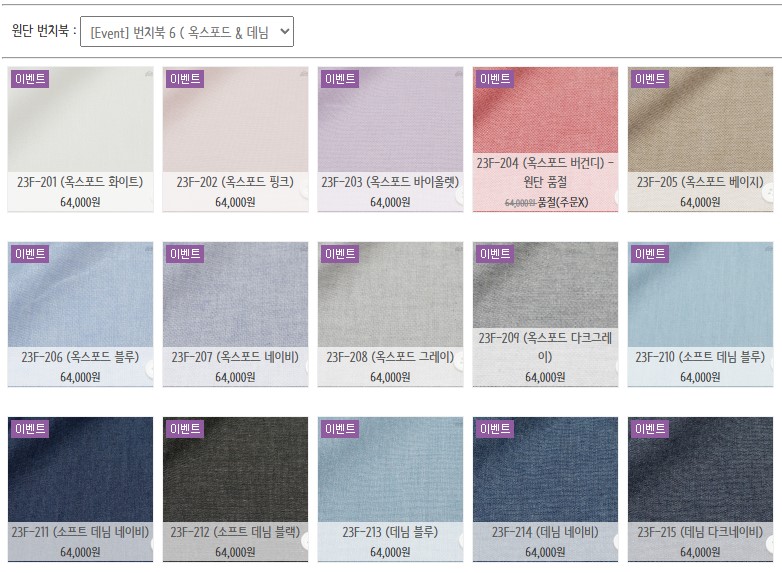
Task: Pick the 23F-203 옥스포드 바이올렛 fabric
Action: click(x=391, y=139)
